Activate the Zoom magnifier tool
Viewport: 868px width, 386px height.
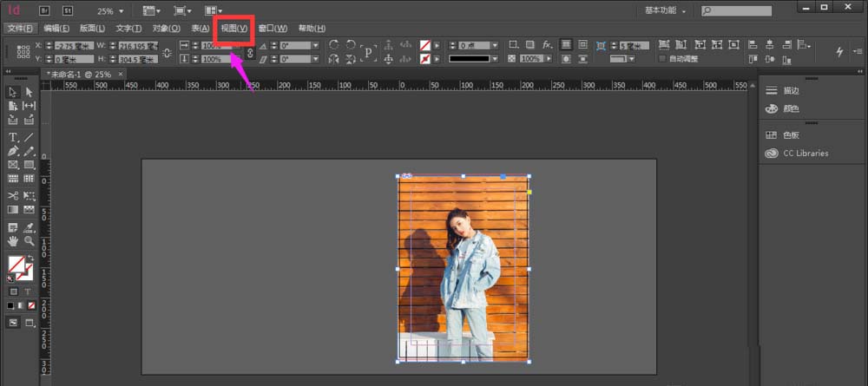point(30,241)
